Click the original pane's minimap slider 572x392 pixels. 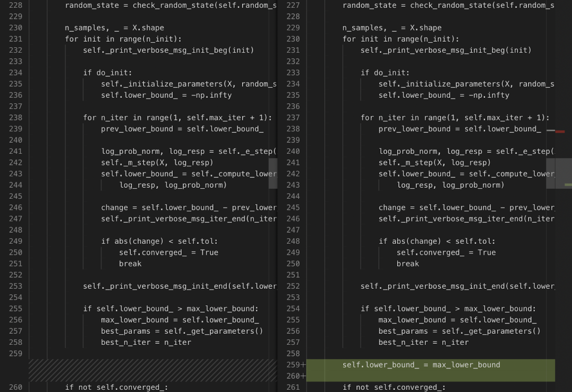[x=273, y=174]
